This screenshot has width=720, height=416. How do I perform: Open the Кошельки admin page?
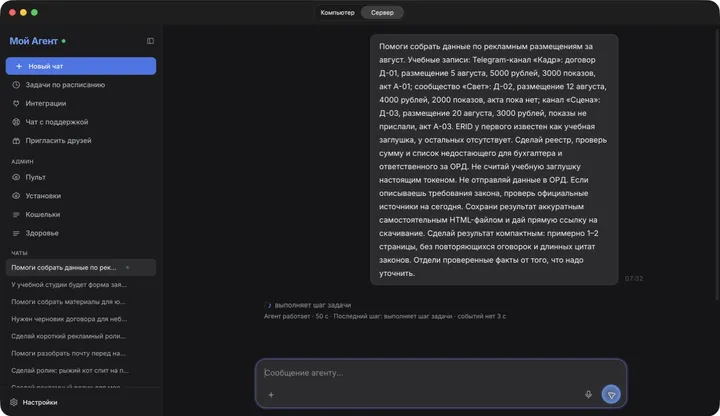[81, 214]
